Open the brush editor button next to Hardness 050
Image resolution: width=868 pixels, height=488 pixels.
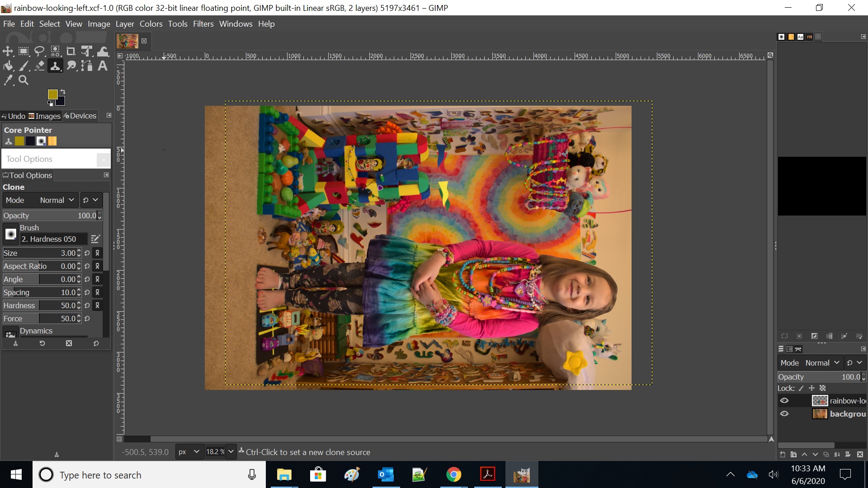[95, 239]
